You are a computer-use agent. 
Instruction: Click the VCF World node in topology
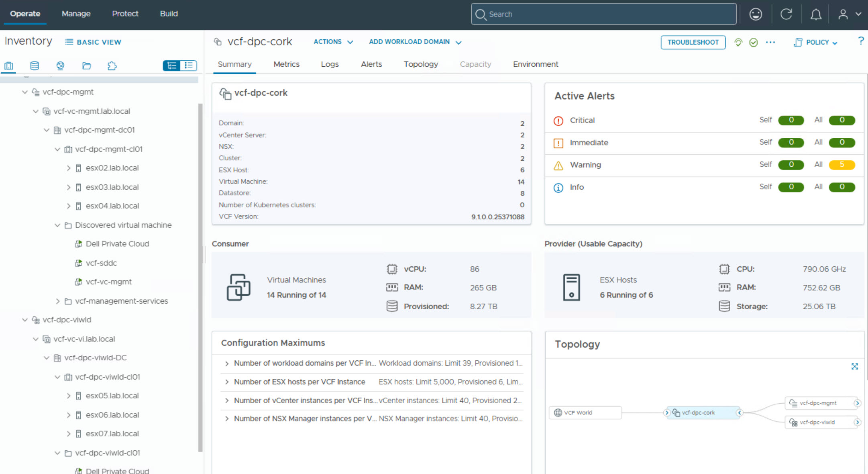point(585,413)
